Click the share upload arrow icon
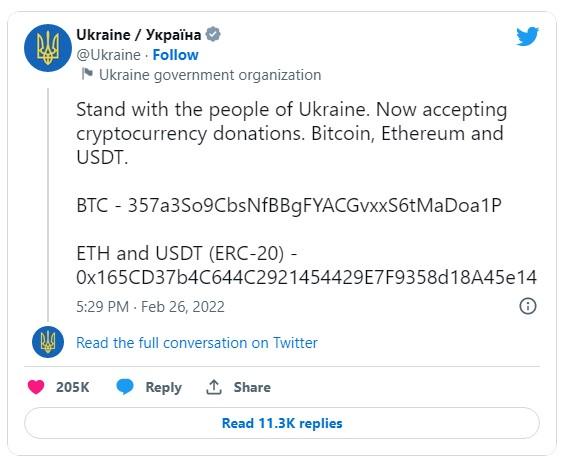This screenshot has width=579, height=461. point(213,387)
